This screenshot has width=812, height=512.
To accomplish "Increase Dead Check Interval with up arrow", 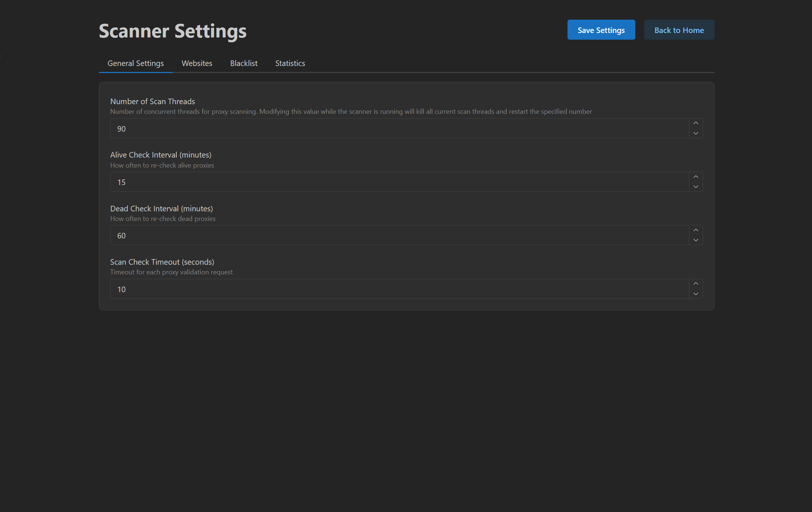I will [696, 230].
